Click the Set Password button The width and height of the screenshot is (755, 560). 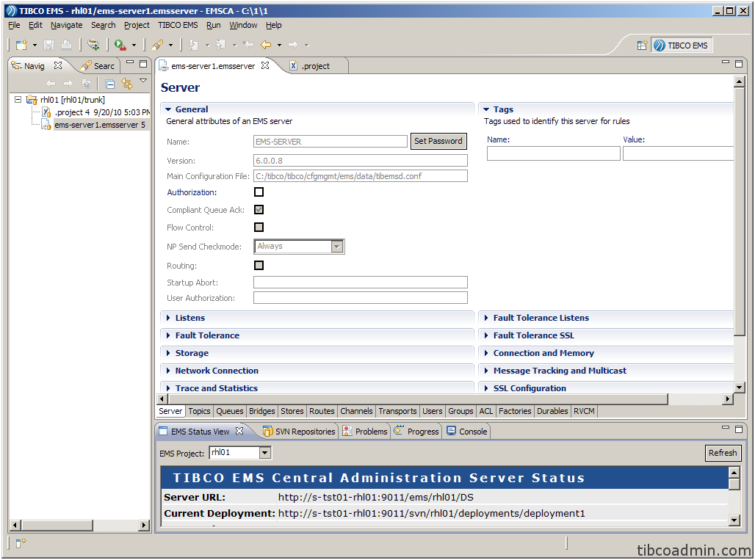[438, 141]
